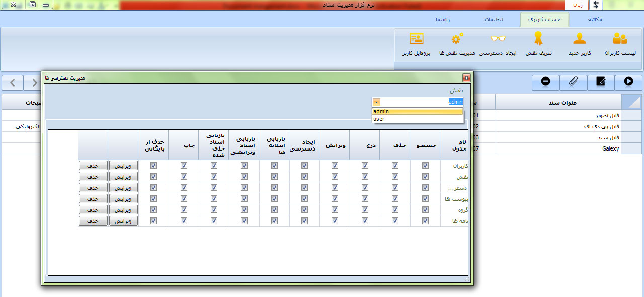
Task: Open the مکاتبه (correspondence) tab
Action: tap(592, 20)
